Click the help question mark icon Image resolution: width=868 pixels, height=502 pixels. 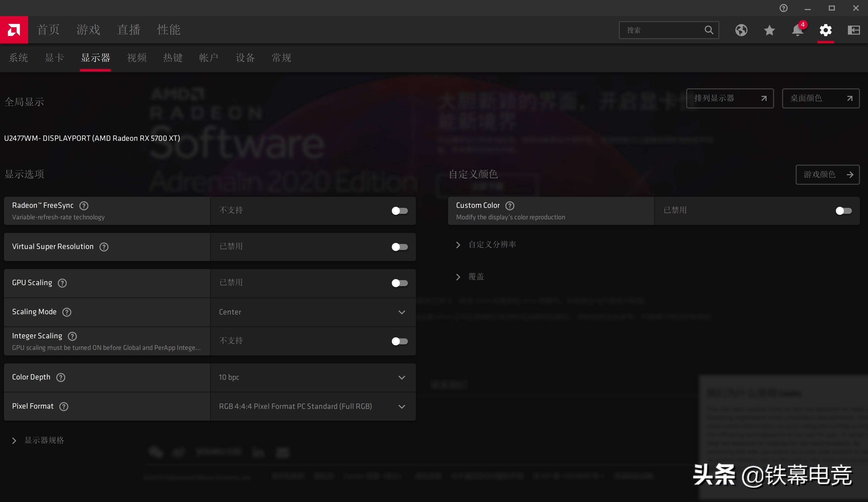783,8
